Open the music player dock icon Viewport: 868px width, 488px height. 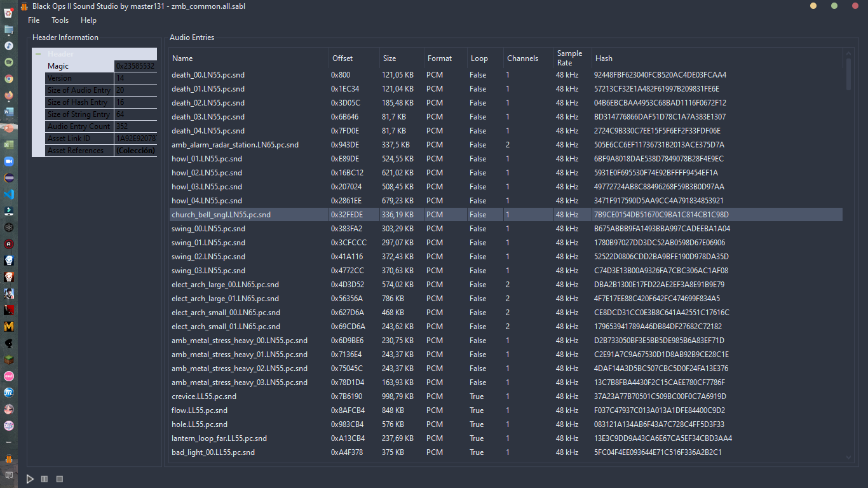tap(9, 46)
